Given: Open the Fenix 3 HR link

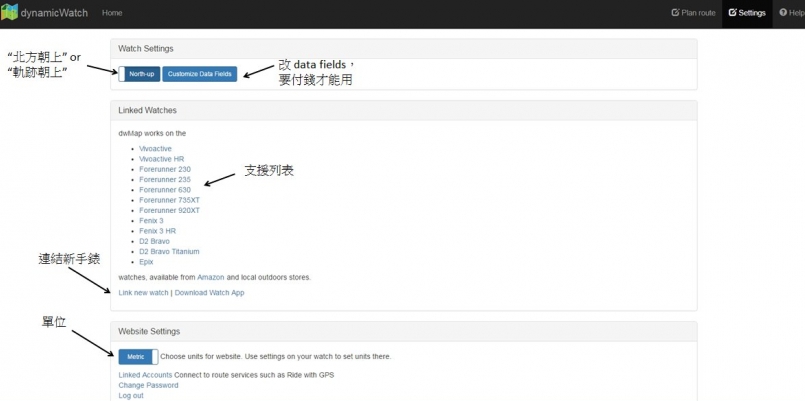Looking at the screenshot, I should click(156, 231).
